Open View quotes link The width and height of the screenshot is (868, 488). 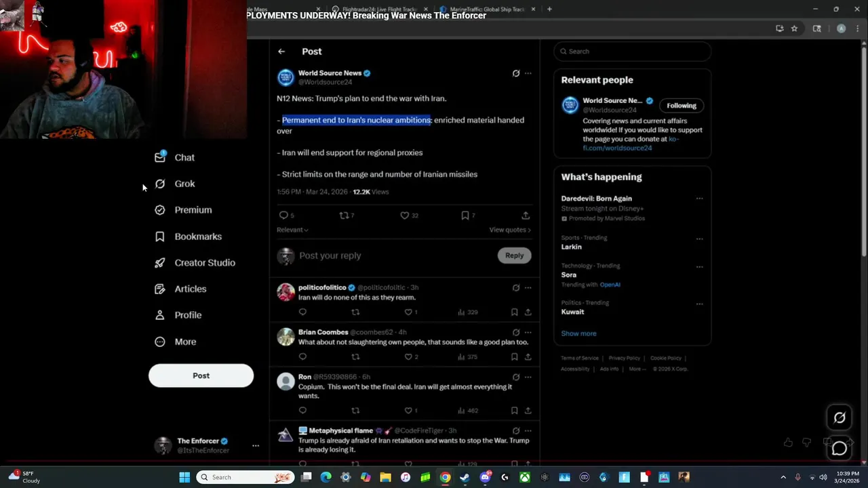[510, 230]
